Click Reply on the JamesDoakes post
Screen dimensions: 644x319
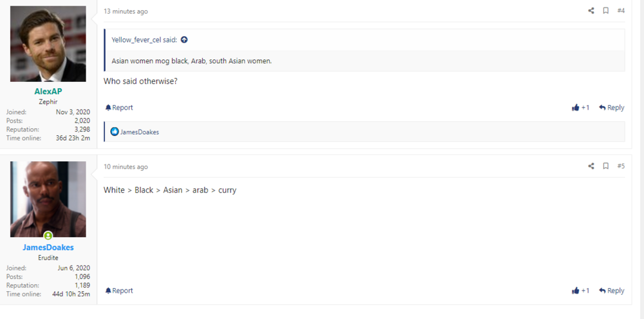coord(612,291)
